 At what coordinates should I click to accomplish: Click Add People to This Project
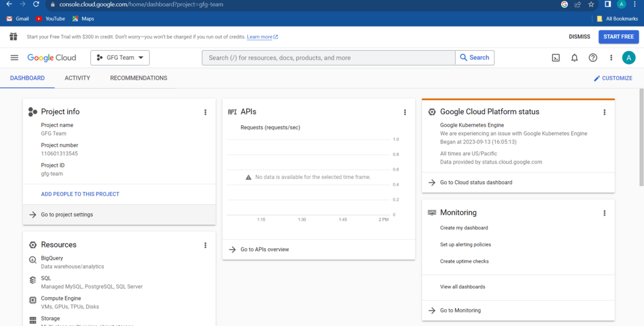click(x=80, y=194)
